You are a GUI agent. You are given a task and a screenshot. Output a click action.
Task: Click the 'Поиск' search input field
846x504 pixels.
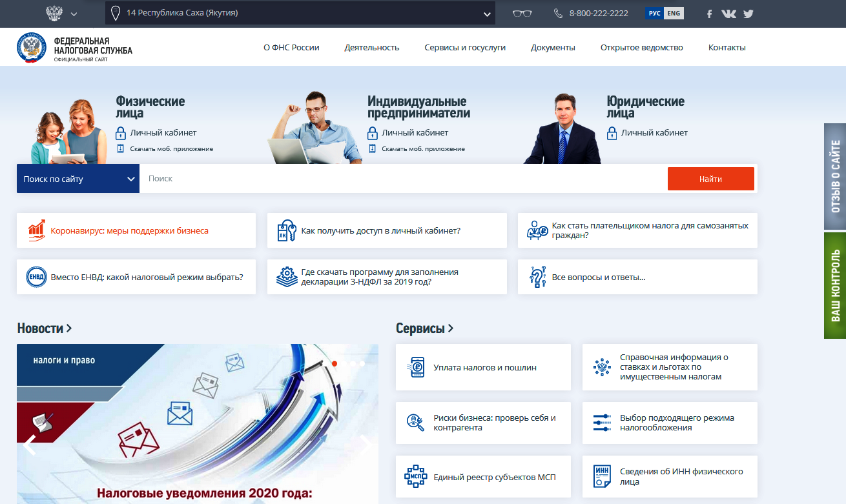click(x=403, y=179)
